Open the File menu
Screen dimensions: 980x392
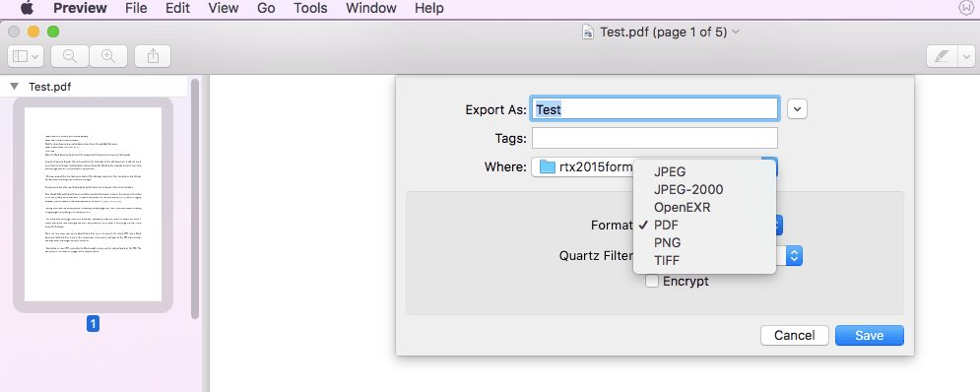click(136, 8)
